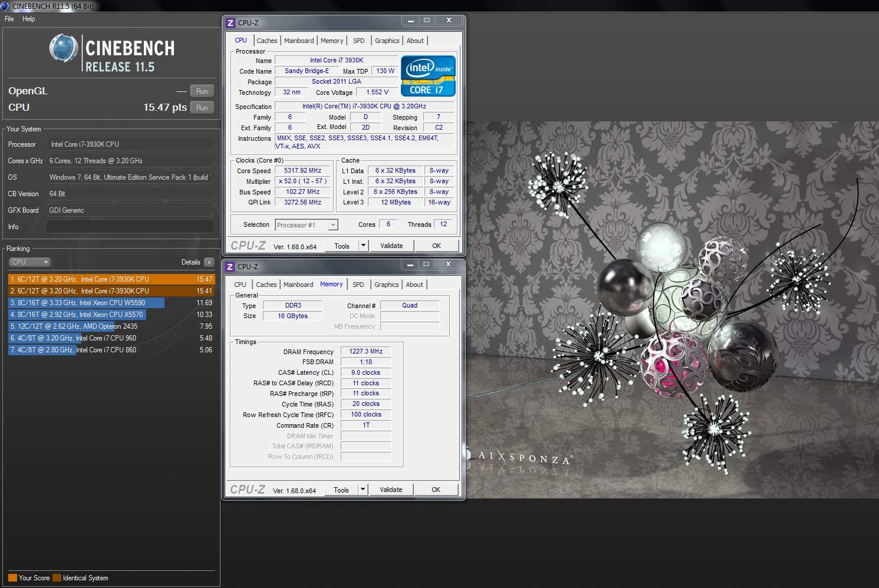Open About tab in top CPU-Z window
The image size is (879, 588).
pos(415,41)
